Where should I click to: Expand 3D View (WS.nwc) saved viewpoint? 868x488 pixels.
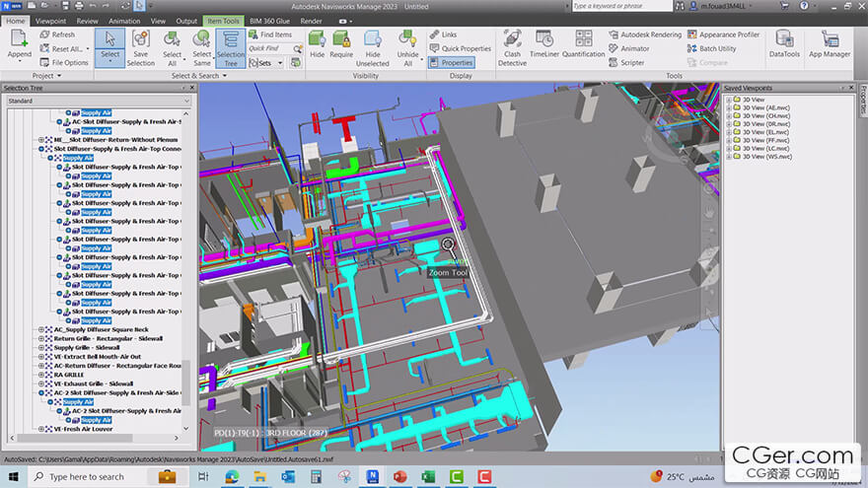[729, 157]
